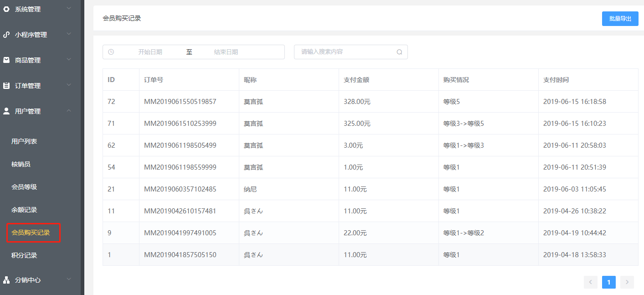Go to next page arrow
Screen dimensions: 644x295
pos(627,282)
